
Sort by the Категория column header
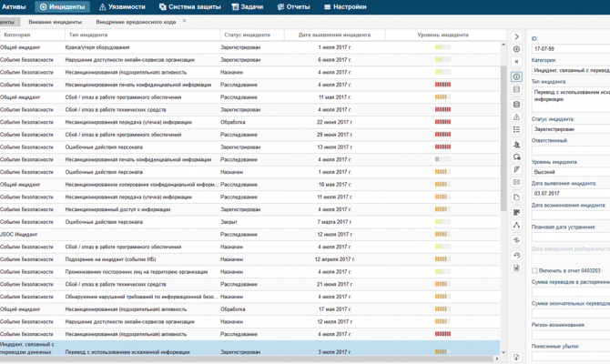click(32, 35)
